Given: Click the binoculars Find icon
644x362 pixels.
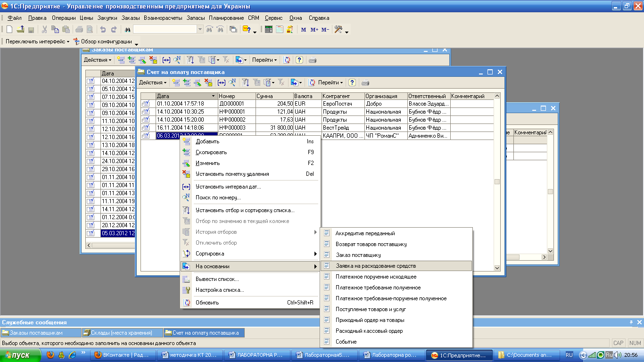Looking at the screenshot, I should point(127,29).
